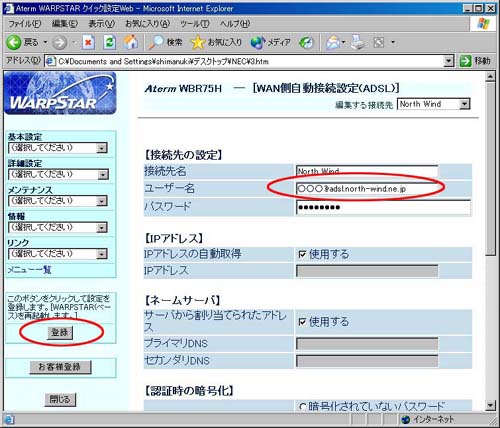Open the メンテナンス dropdown

(58, 201)
